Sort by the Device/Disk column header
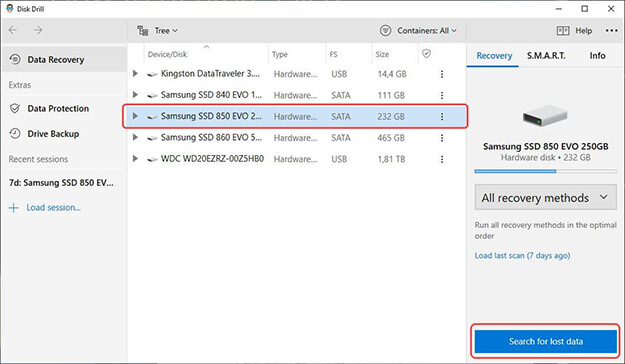The height and width of the screenshot is (364, 625). tap(167, 54)
